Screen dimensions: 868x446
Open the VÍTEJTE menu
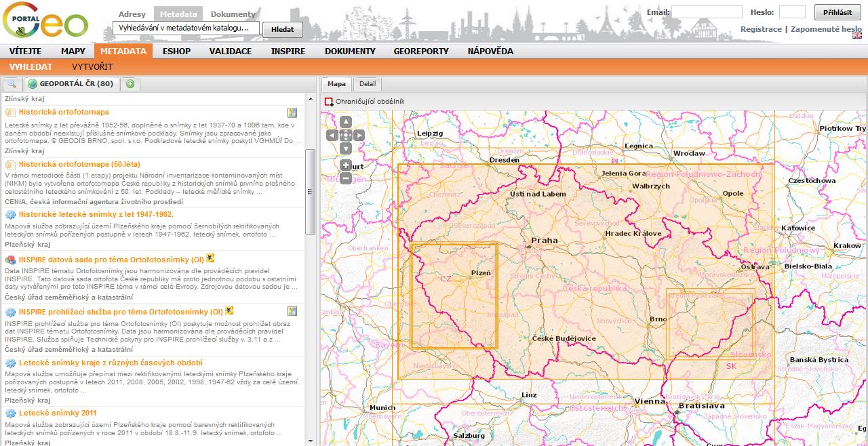point(25,51)
